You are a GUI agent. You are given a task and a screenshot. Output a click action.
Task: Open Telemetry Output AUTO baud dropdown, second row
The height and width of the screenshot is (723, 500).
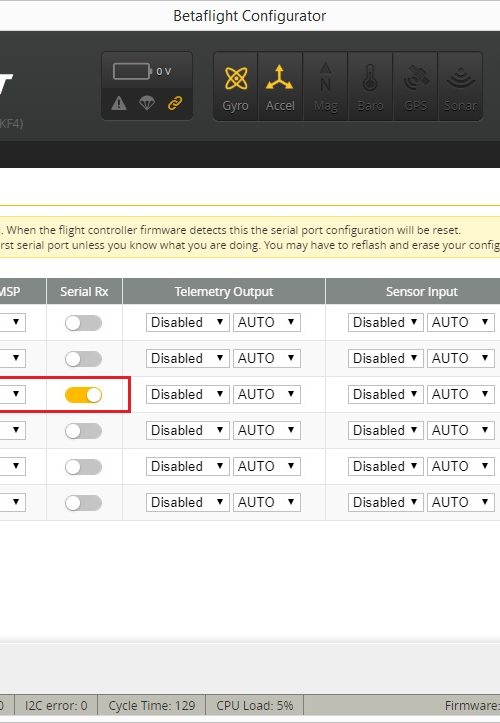click(x=267, y=358)
